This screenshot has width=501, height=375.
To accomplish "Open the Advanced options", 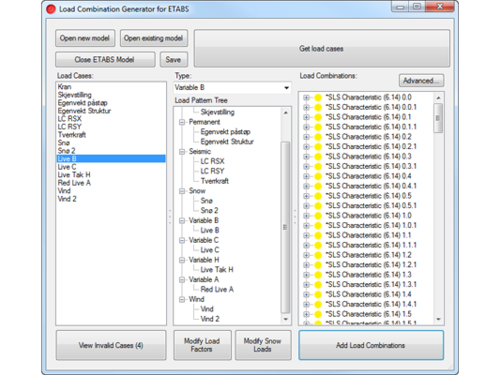I will [421, 81].
